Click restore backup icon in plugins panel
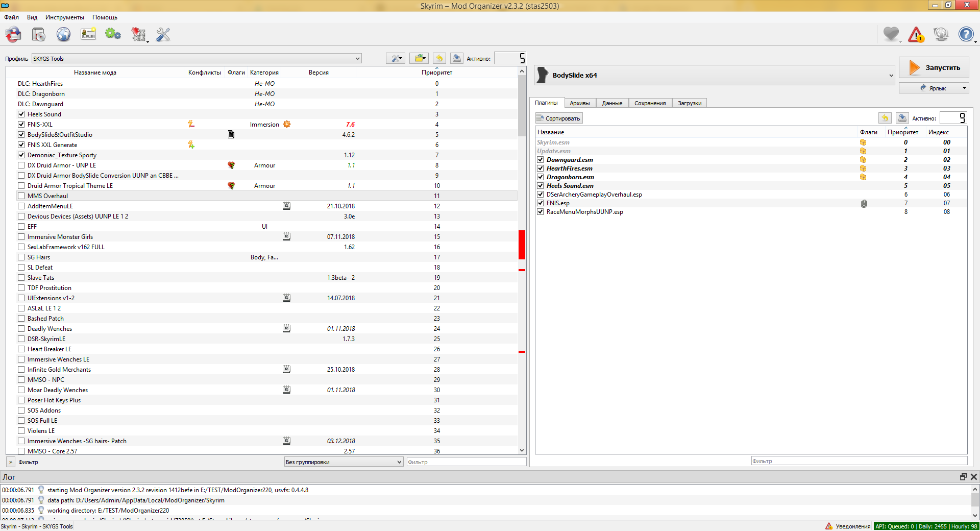This screenshot has height=531, width=980. point(885,118)
